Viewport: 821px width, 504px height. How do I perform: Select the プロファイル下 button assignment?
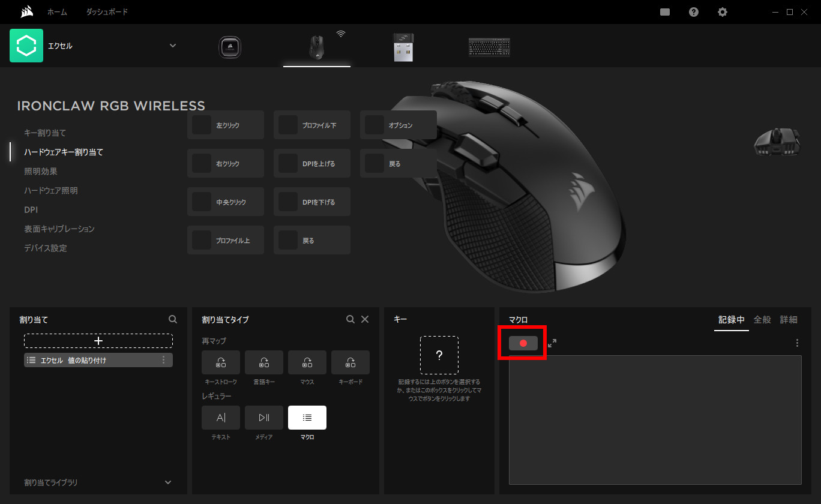click(312, 125)
